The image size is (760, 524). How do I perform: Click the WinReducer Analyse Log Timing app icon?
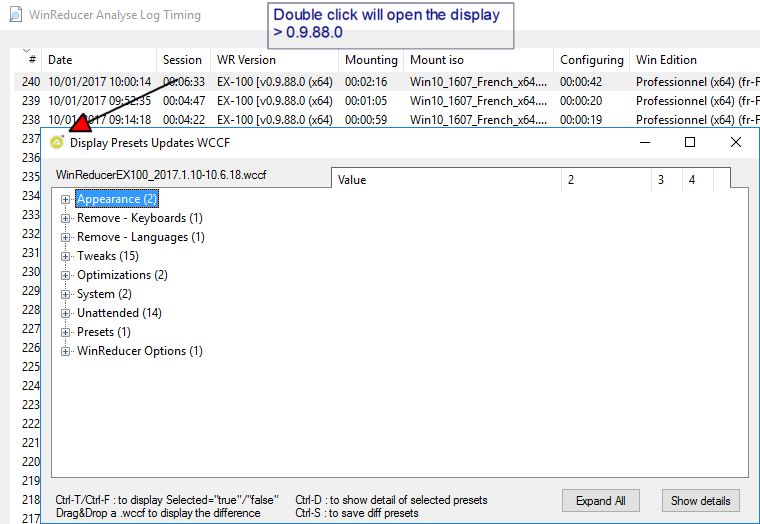pos(16,15)
